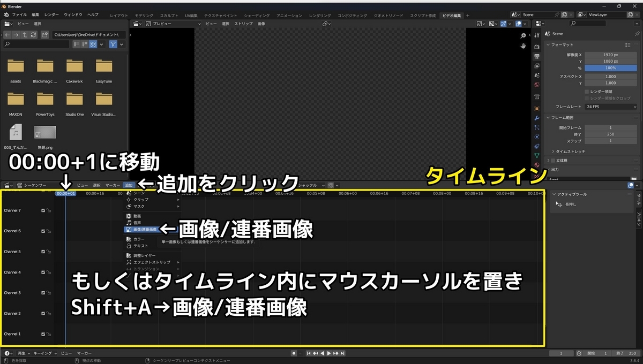This screenshot has width=643, height=364.
Task: Click the hand pan icon in preview
Action: (x=524, y=46)
